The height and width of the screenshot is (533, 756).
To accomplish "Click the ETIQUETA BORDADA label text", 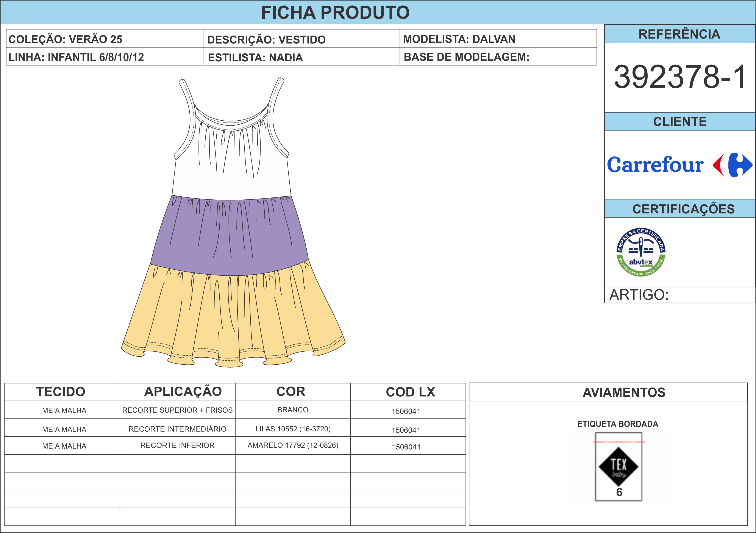I will pos(618,424).
